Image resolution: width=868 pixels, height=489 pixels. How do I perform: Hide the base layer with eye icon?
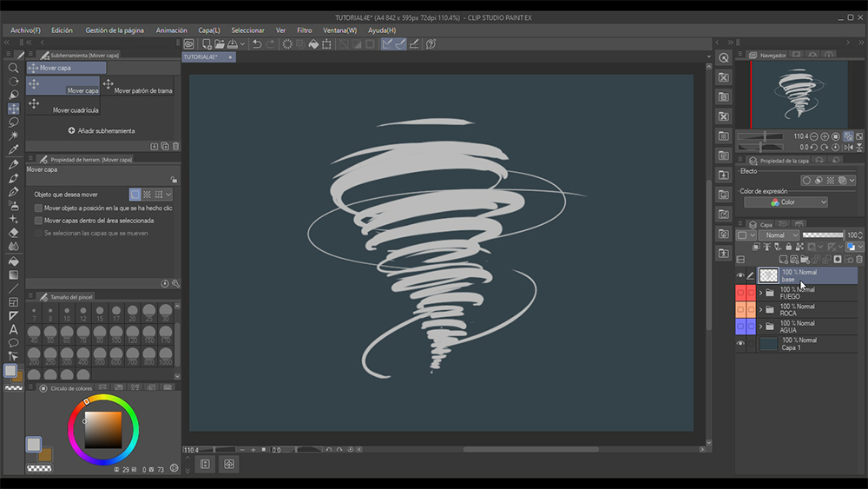click(x=740, y=275)
